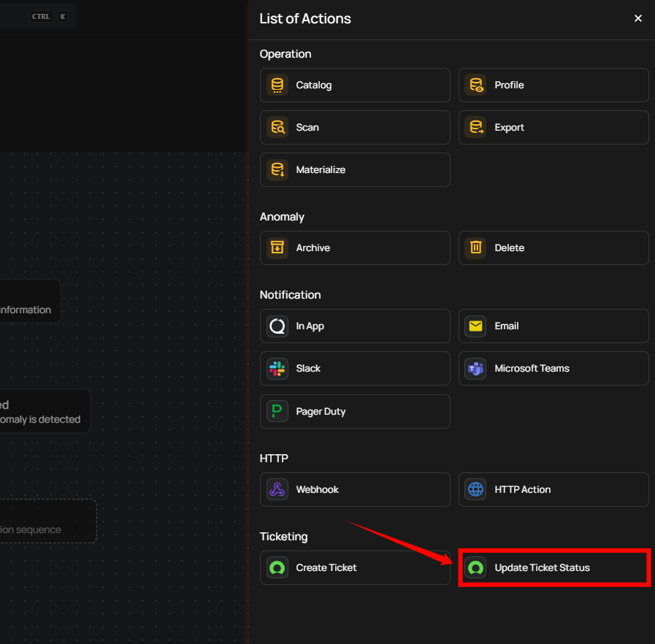Add the Materialize operation action

[355, 170]
